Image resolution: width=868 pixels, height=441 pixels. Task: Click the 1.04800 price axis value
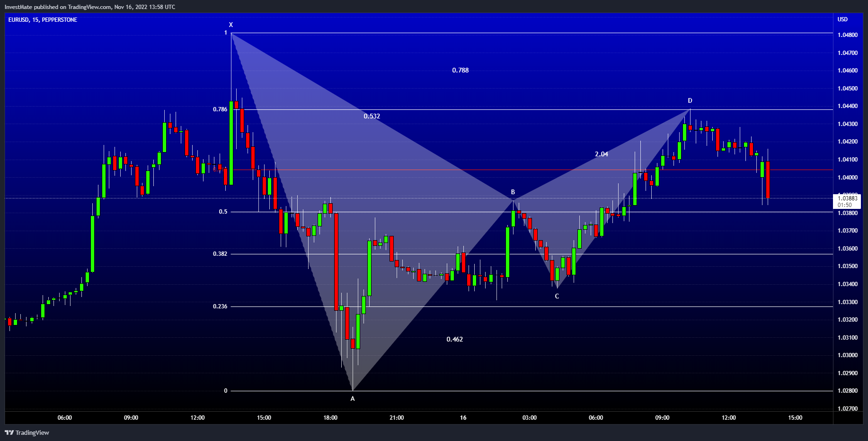(x=848, y=35)
